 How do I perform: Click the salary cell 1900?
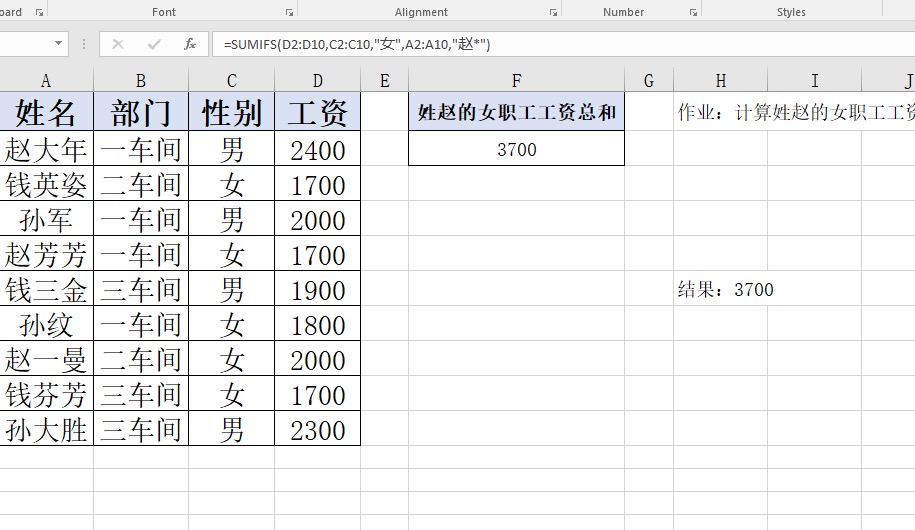[317, 288]
